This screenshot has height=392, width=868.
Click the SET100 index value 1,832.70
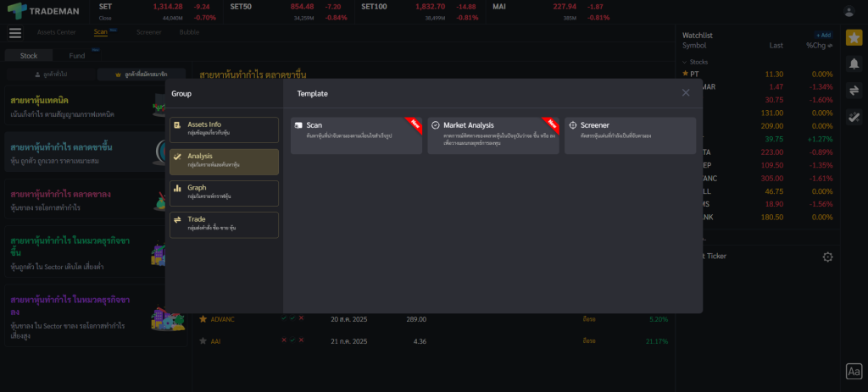pyautogui.click(x=430, y=7)
